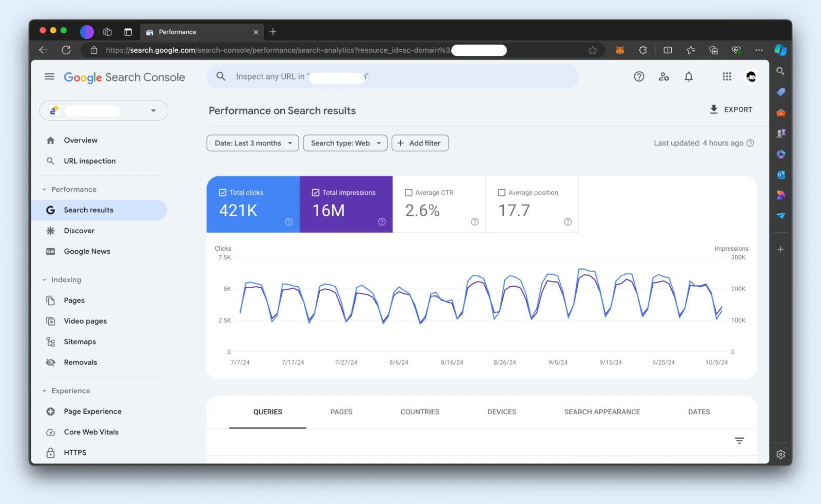The width and height of the screenshot is (821, 504).
Task: Switch to the Dates tab
Action: click(699, 412)
